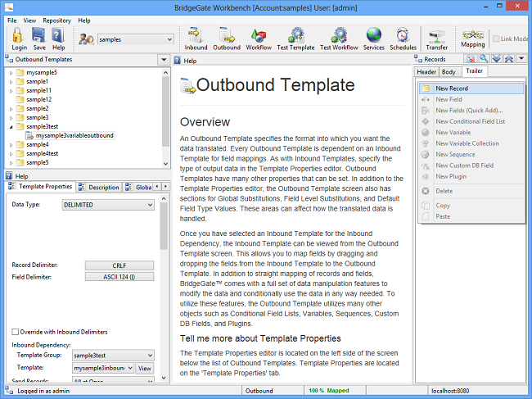
Task: Open the Records panel menu arrow
Action: (521, 59)
